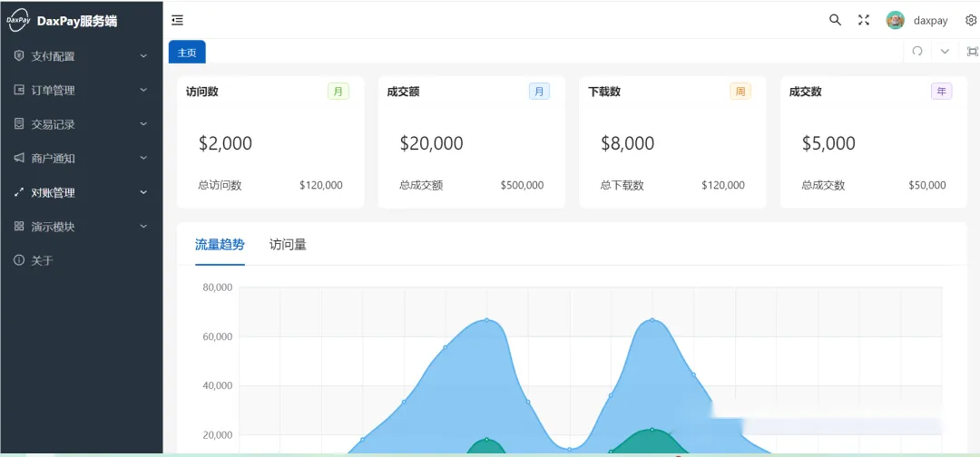980x457 pixels.
Task: Click the 成交额 card title
Action: (403, 92)
